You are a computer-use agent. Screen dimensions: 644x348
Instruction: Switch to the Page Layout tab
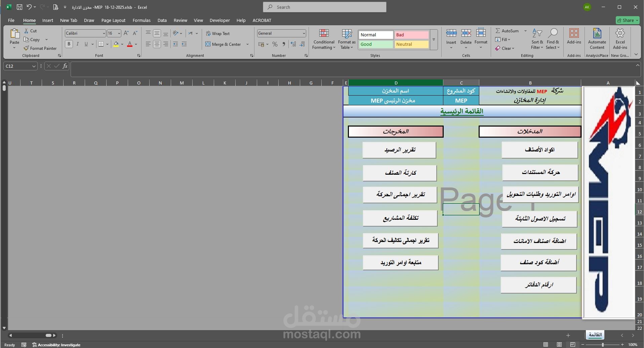(113, 21)
